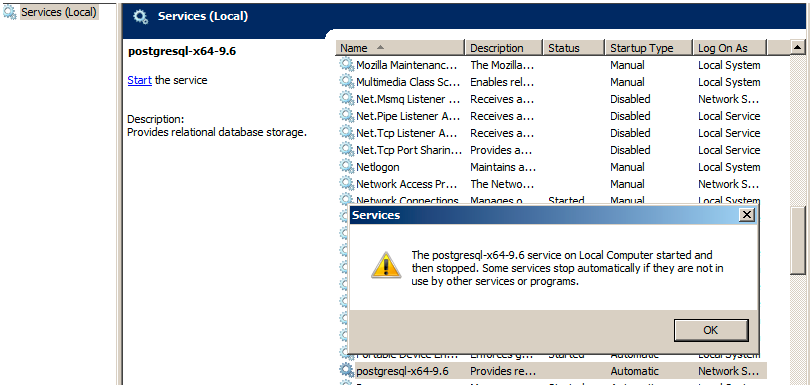Click the Manual startup type of Netlogon
This screenshot has height=388, width=810.
pyautogui.click(x=627, y=167)
